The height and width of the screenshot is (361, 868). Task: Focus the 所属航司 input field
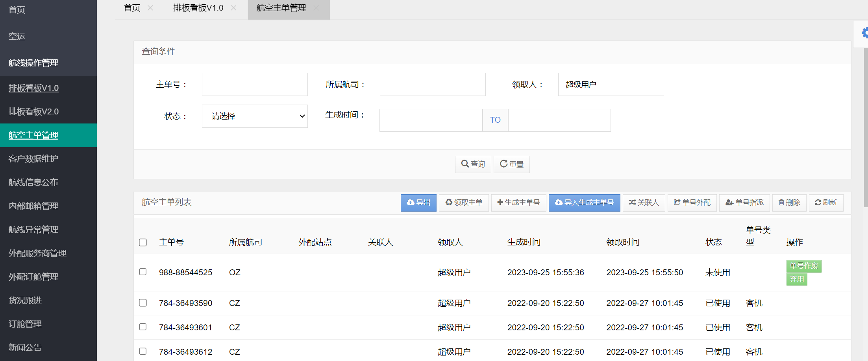[x=433, y=84]
